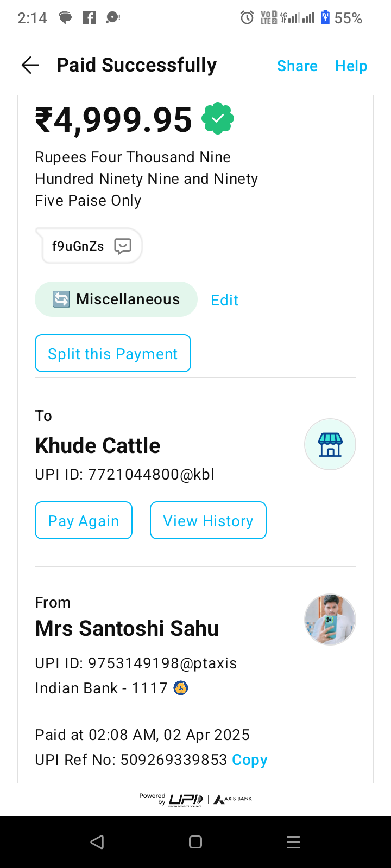Tap Pay Again for Khude Cattle
This screenshot has height=868, width=391.
pyautogui.click(x=84, y=521)
